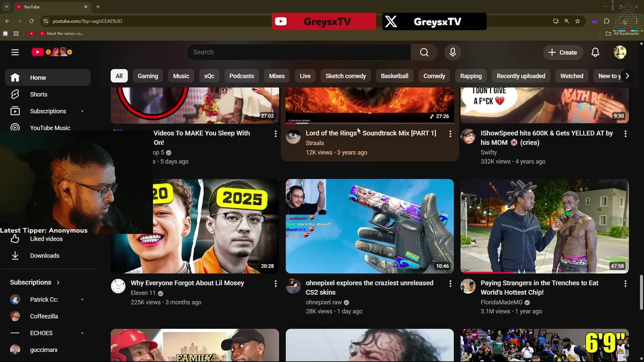
Task: Go to Home in sidebar
Action: 48,77
